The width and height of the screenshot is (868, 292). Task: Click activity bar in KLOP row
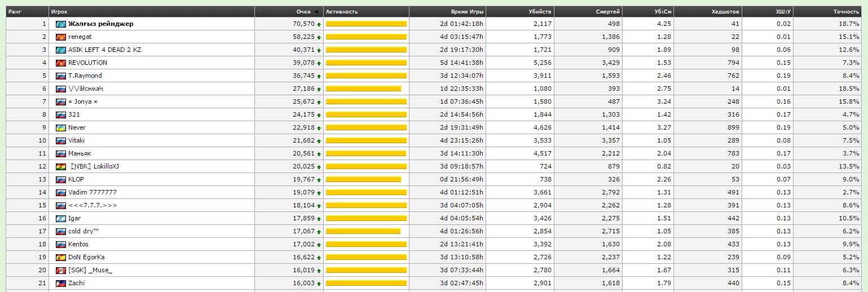pyautogui.click(x=363, y=179)
